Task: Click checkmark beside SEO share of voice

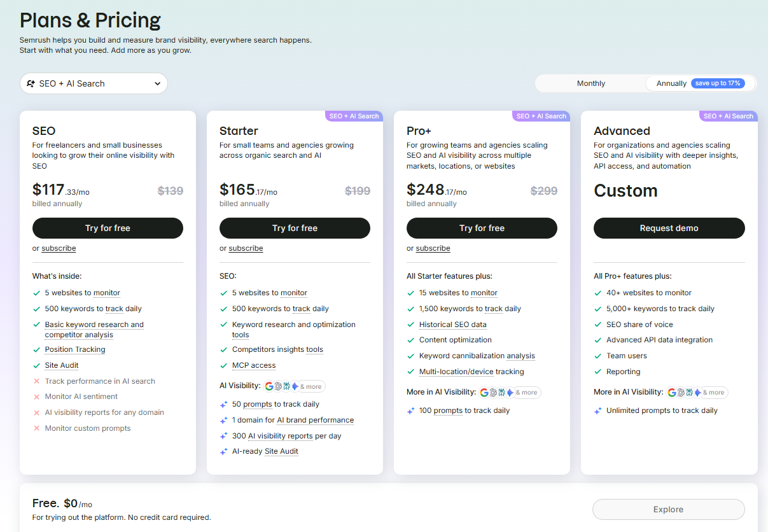Action: 597,325
